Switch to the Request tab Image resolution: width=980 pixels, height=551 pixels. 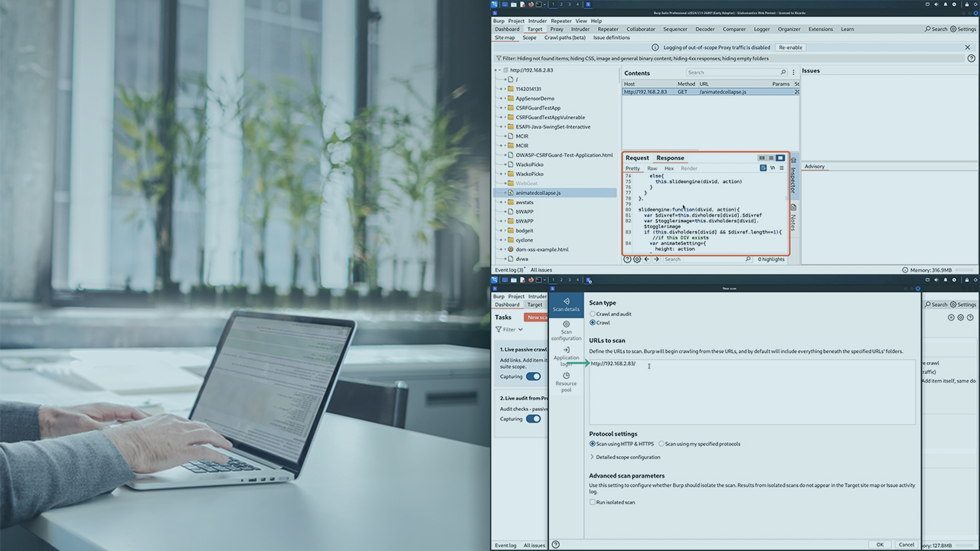637,158
